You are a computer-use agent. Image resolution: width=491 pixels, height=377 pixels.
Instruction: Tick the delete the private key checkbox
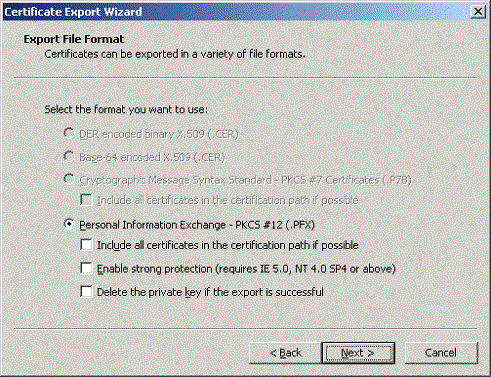coord(86,292)
